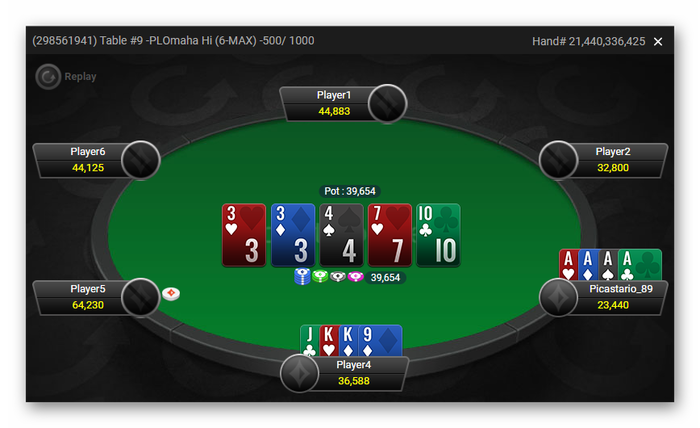Select Player5's avatar icon
The height and width of the screenshot is (428, 700).
point(141,298)
